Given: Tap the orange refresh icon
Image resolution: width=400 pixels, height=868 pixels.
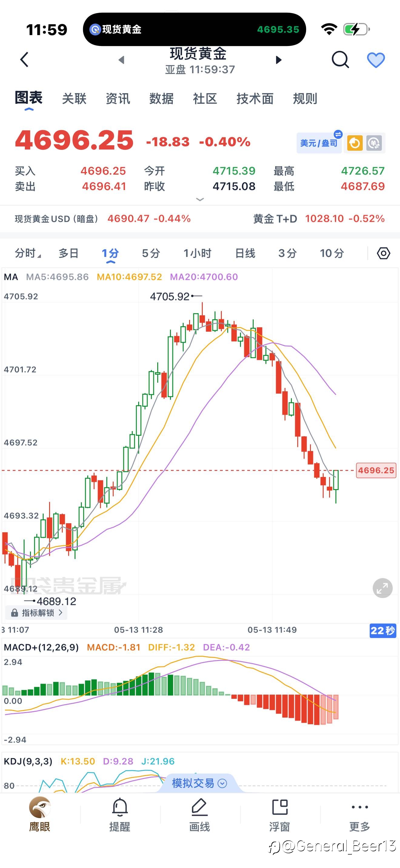Looking at the screenshot, I should (355, 143).
